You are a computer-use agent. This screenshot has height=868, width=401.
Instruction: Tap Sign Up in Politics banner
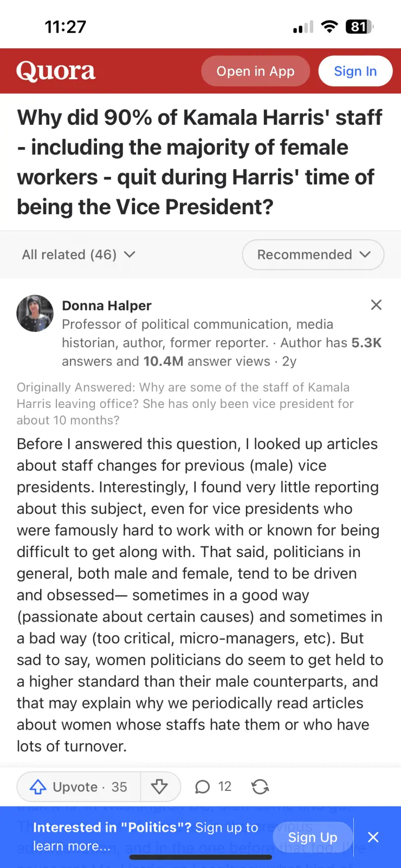[x=313, y=837]
